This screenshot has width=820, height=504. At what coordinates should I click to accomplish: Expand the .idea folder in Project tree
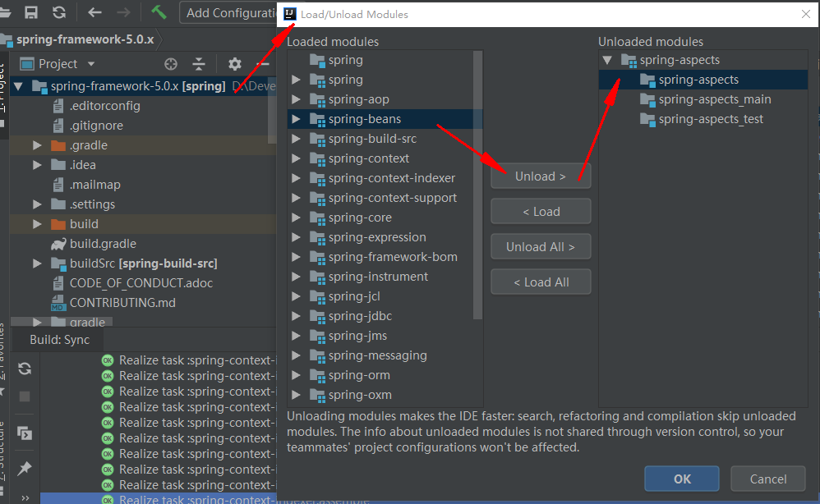click(x=37, y=165)
